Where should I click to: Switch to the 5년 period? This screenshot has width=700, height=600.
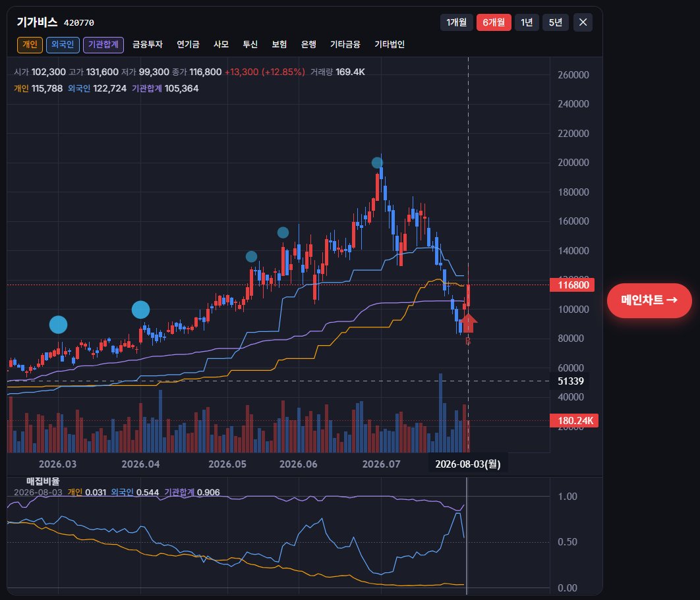tap(556, 22)
